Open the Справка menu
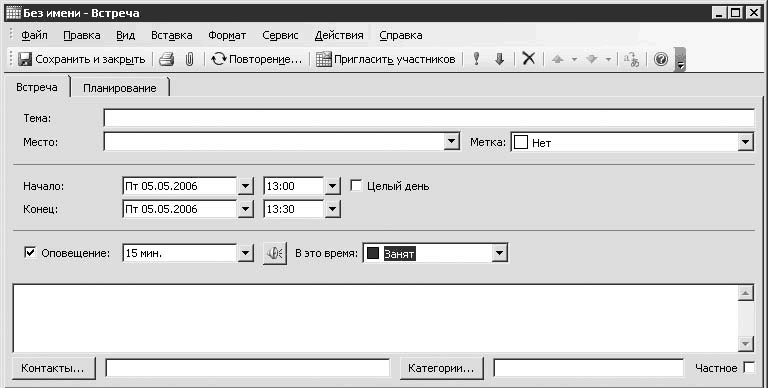The width and height of the screenshot is (768, 388). (401, 35)
